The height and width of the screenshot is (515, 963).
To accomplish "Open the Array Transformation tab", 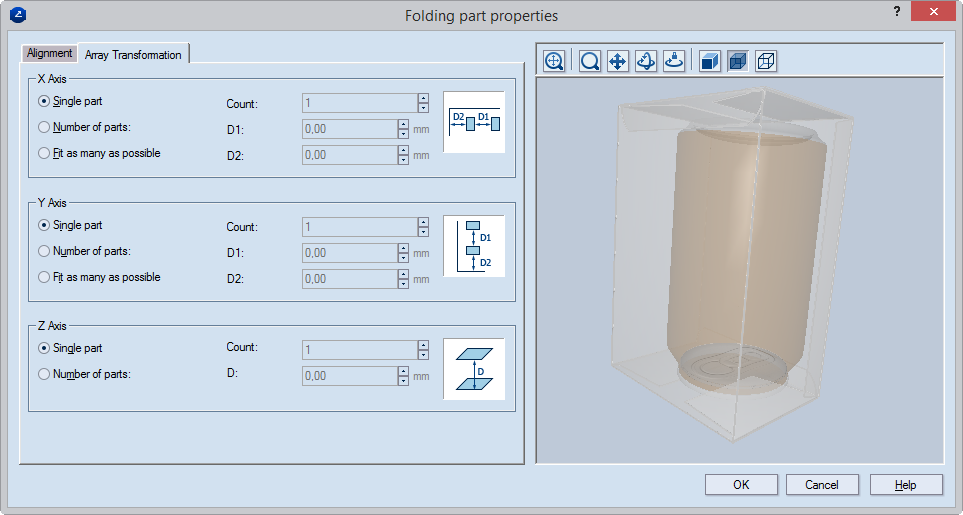I will pyautogui.click(x=133, y=55).
